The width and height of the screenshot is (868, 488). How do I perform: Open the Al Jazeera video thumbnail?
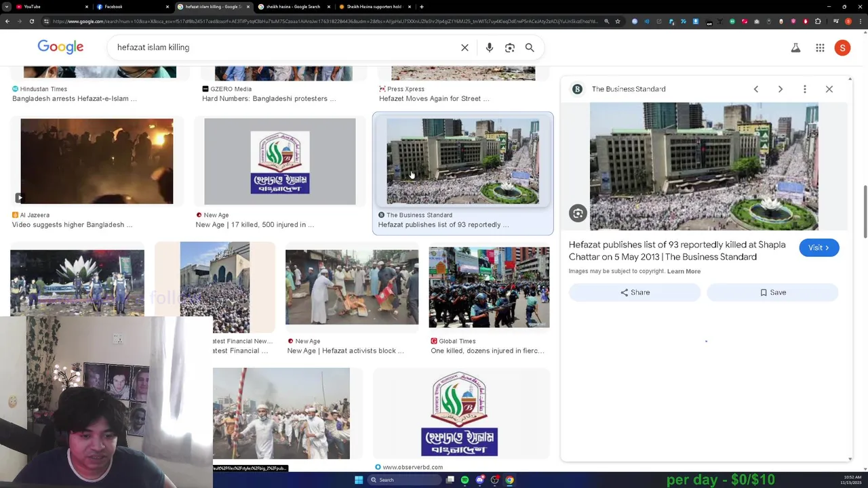(x=97, y=161)
